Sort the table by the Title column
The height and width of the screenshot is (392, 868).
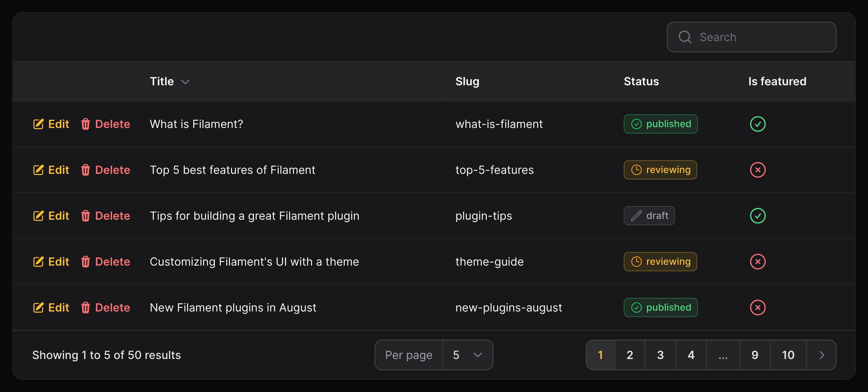click(x=170, y=81)
